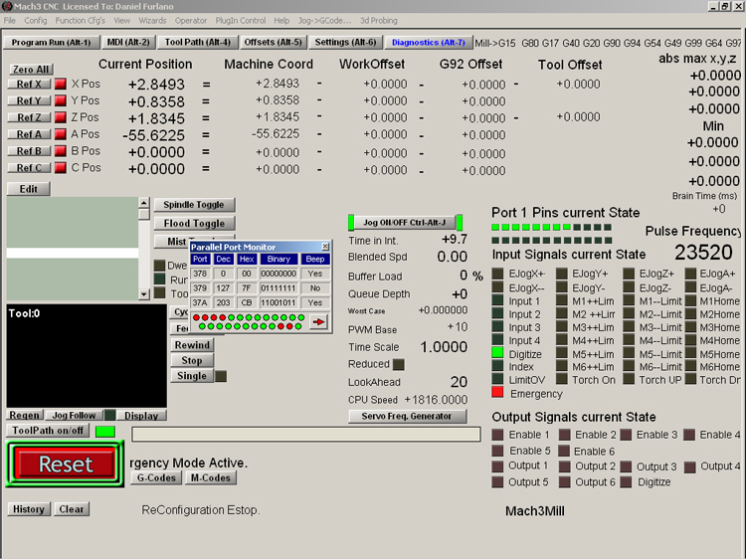
Task: Open the PlugIn Control menu
Action: 241,21
